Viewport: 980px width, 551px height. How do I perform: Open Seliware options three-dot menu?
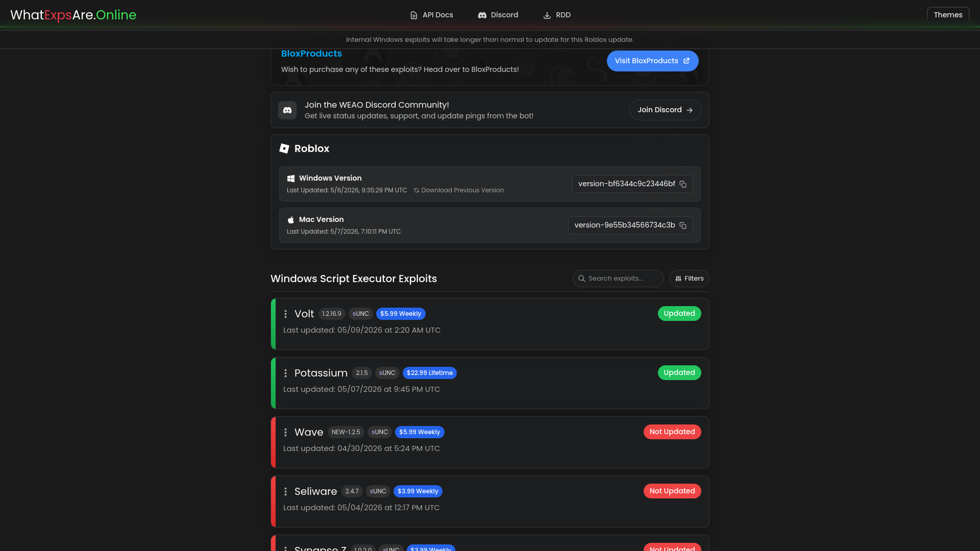tap(285, 492)
